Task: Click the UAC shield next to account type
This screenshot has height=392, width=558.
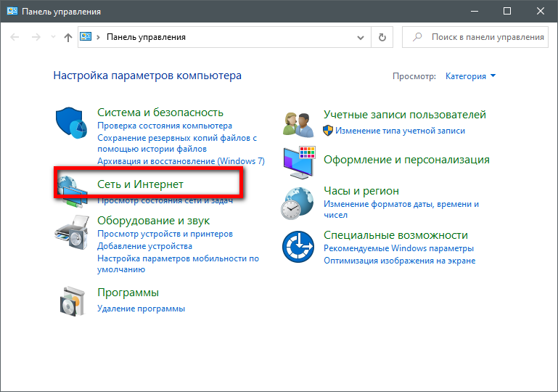Action: coord(328,131)
